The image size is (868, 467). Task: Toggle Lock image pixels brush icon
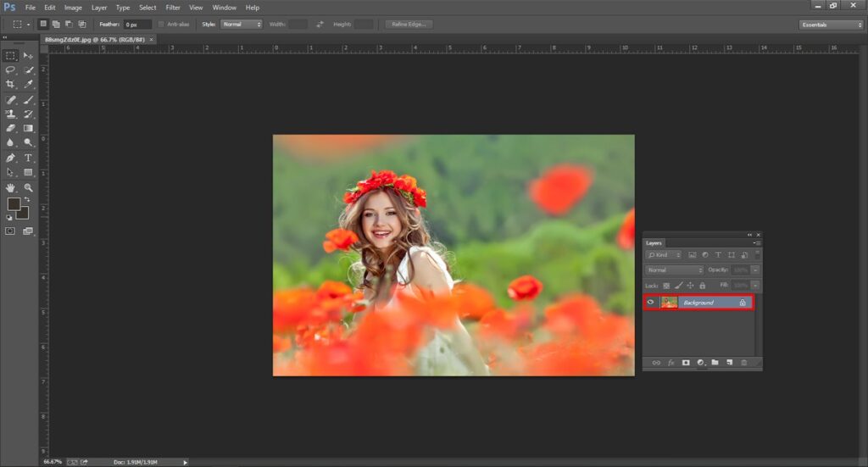(x=679, y=286)
